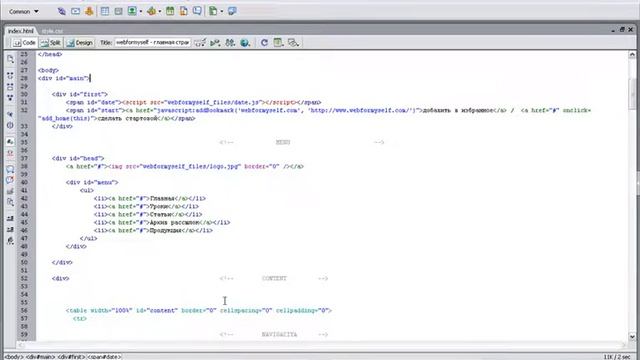Screen dimensions: 640x360
Task: Click the <div id="menu"> code line
Action: (92, 182)
